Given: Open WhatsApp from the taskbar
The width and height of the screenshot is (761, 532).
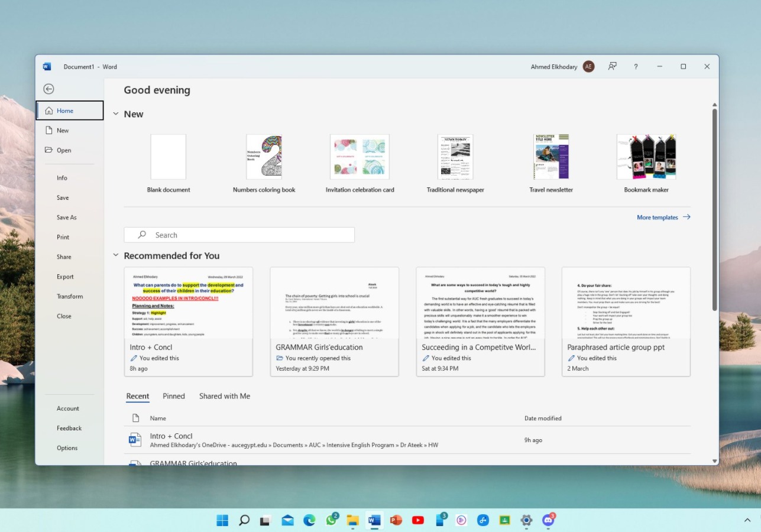Looking at the screenshot, I should 331,520.
